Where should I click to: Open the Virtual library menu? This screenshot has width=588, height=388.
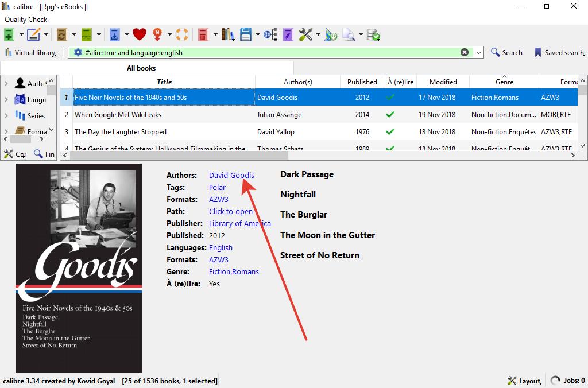click(31, 52)
